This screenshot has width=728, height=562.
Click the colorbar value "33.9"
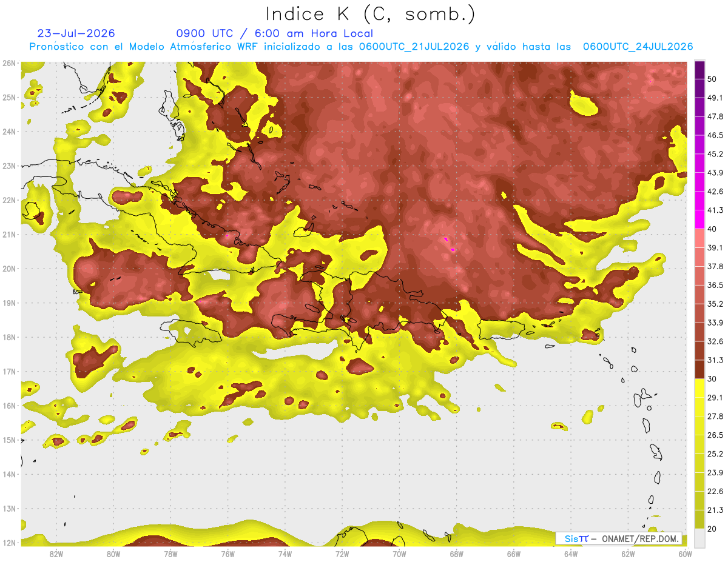715,323
